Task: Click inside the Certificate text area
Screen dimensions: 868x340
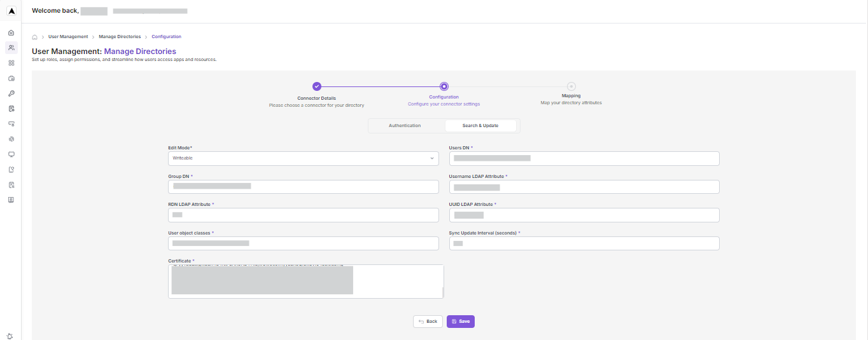Action: (x=305, y=282)
